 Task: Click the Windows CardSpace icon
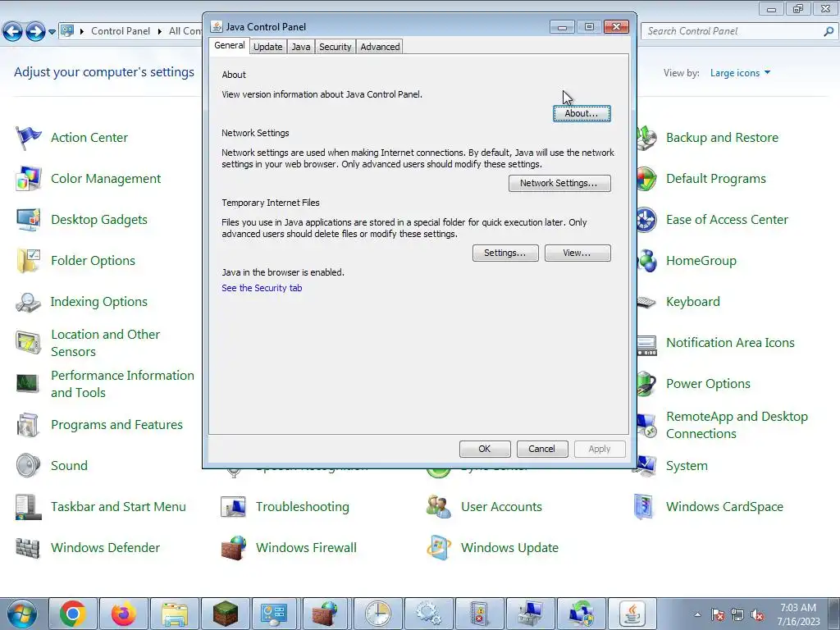(x=643, y=507)
